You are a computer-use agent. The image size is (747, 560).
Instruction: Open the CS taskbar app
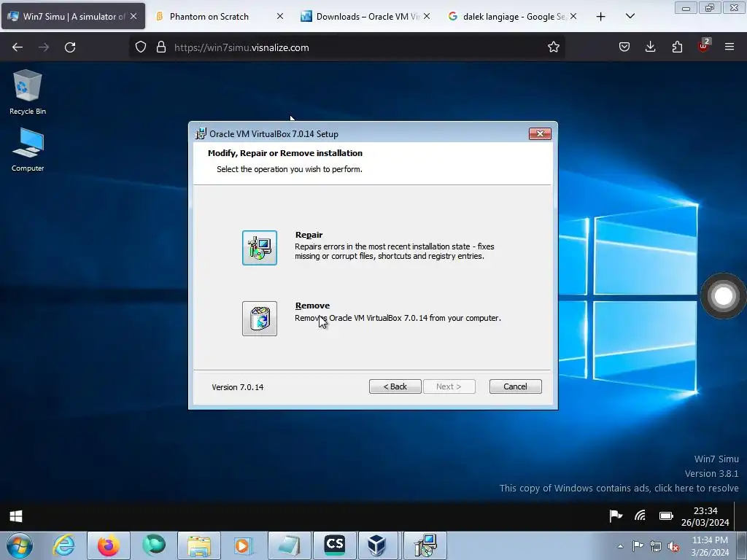334,545
